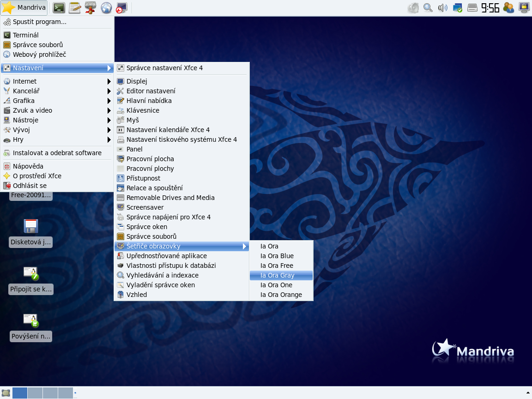Select Ia Ora Orange theme
Image resolution: width=532 pixels, height=399 pixels.
point(281,295)
